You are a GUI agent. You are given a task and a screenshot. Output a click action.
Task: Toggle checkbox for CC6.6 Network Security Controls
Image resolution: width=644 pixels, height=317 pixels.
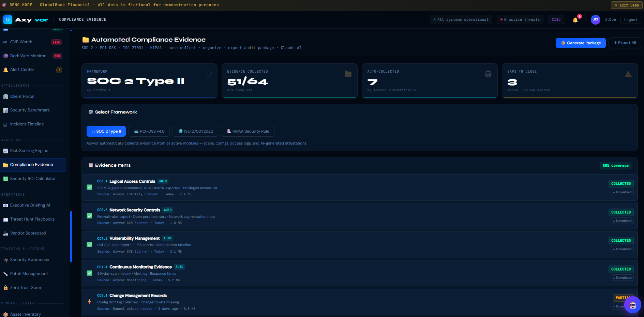click(x=89, y=216)
